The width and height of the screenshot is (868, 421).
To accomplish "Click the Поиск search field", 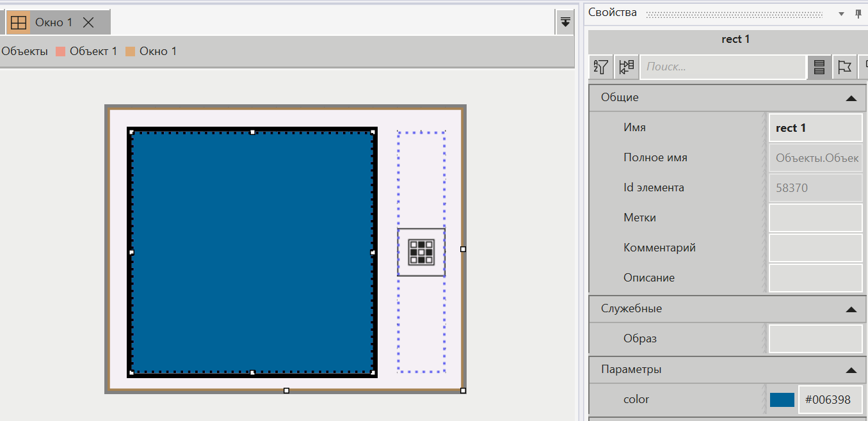I will click(722, 67).
